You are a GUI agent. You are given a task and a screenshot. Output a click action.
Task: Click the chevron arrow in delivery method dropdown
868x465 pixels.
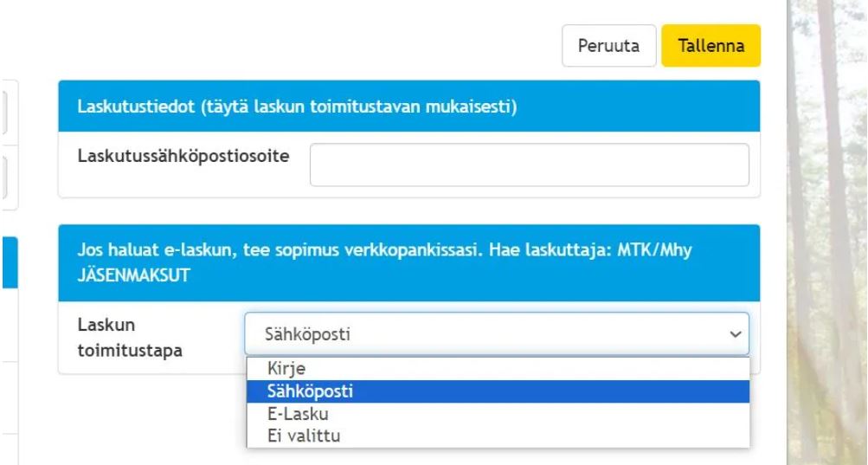(x=736, y=333)
